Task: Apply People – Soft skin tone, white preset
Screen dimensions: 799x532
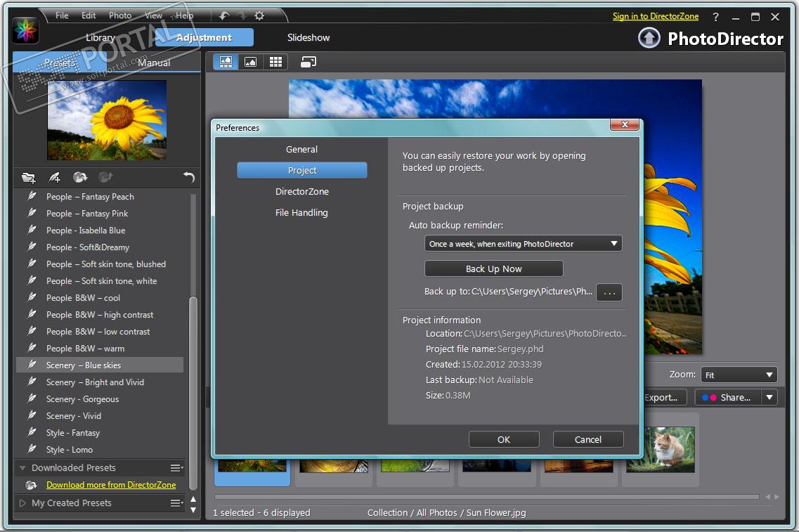Action: pos(100,281)
